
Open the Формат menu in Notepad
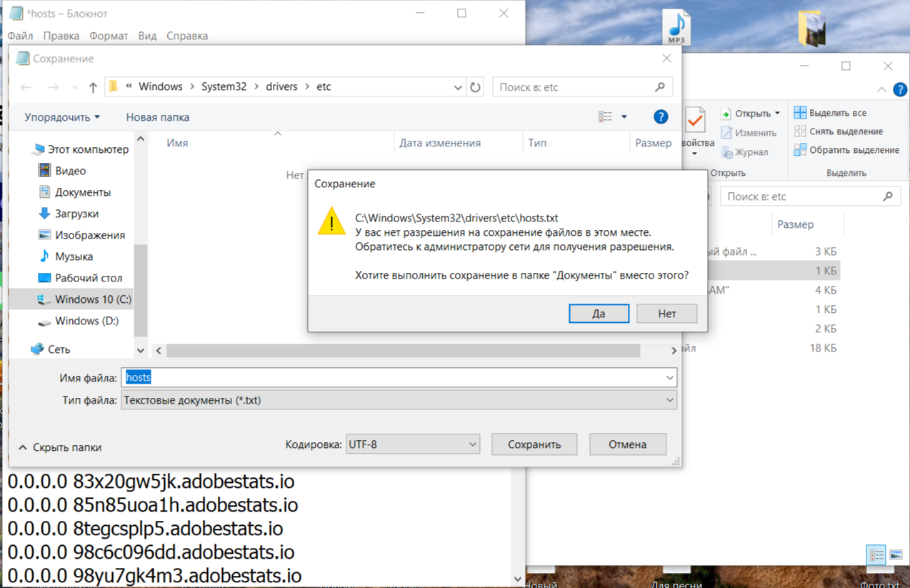(x=109, y=36)
